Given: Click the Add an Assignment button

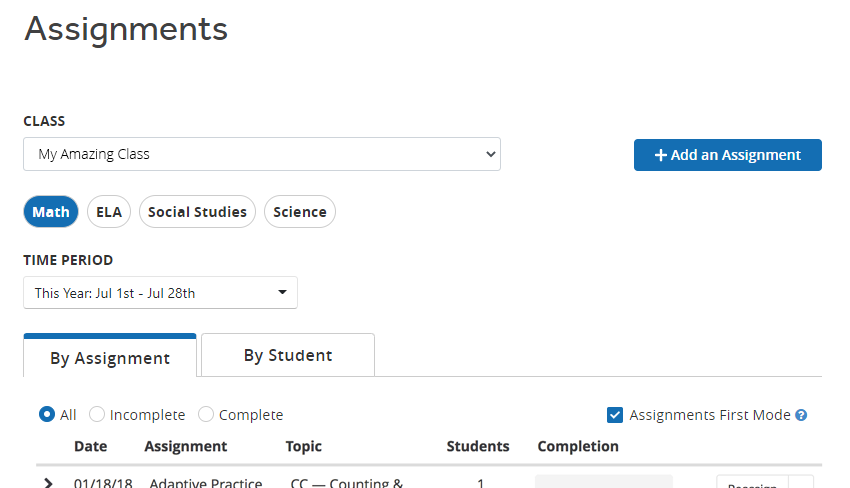Looking at the screenshot, I should [727, 155].
